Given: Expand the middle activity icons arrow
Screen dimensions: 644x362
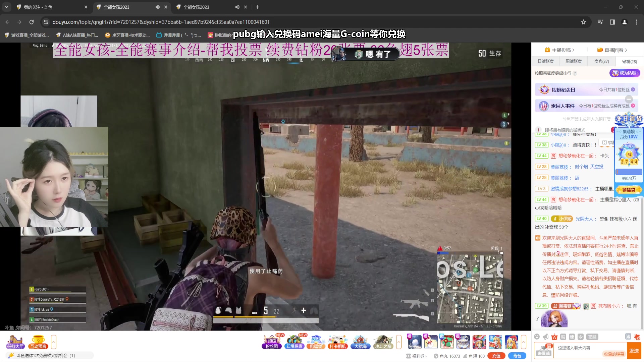Looking at the screenshot, I should point(399,342).
